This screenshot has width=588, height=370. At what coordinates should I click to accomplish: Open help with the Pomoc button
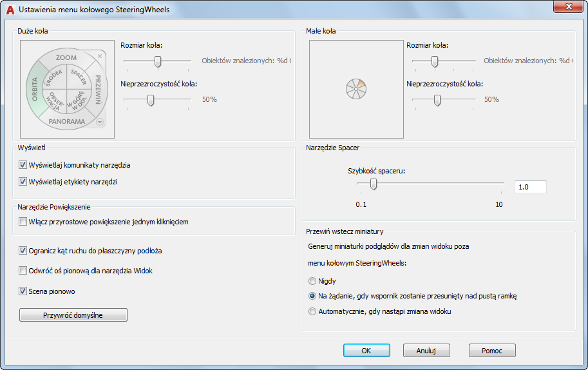click(x=492, y=351)
